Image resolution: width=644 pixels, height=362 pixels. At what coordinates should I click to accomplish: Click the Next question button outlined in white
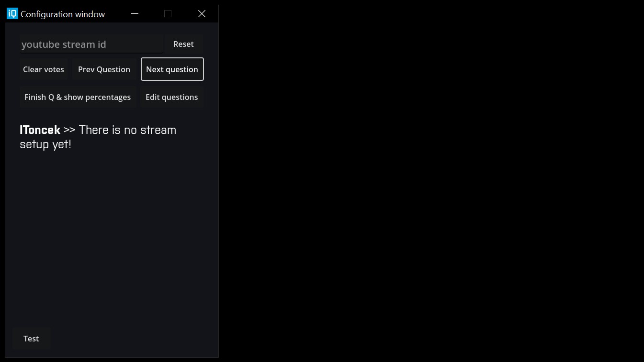tap(172, 69)
